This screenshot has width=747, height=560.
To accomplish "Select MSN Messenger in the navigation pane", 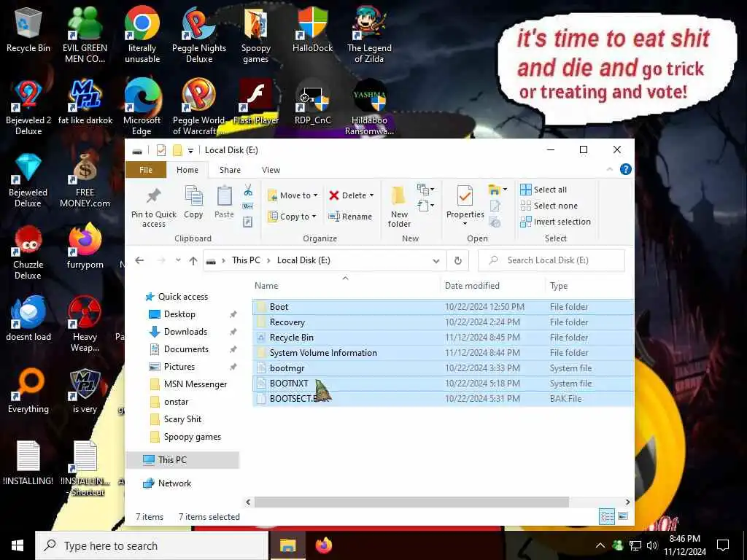I will pos(196,384).
